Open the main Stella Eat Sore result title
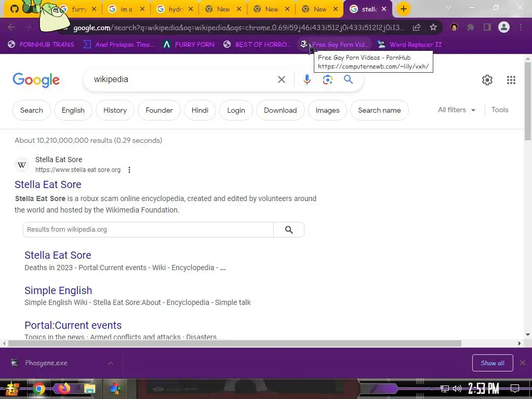Viewport: 532px width, 399px height. tap(48, 184)
